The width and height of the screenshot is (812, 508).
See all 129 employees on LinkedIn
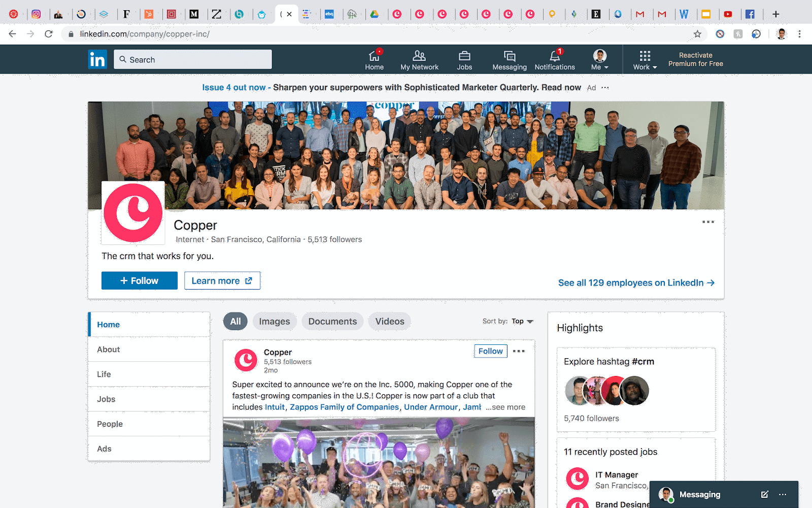(x=636, y=283)
